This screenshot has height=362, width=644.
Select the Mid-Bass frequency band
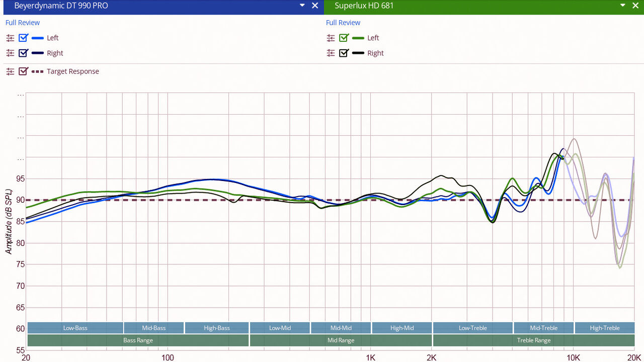tap(153, 328)
